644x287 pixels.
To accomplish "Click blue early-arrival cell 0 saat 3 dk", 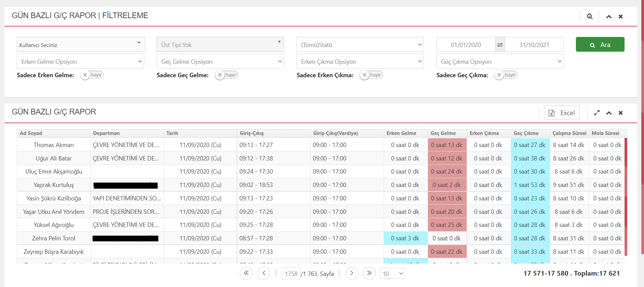I will point(405,238).
